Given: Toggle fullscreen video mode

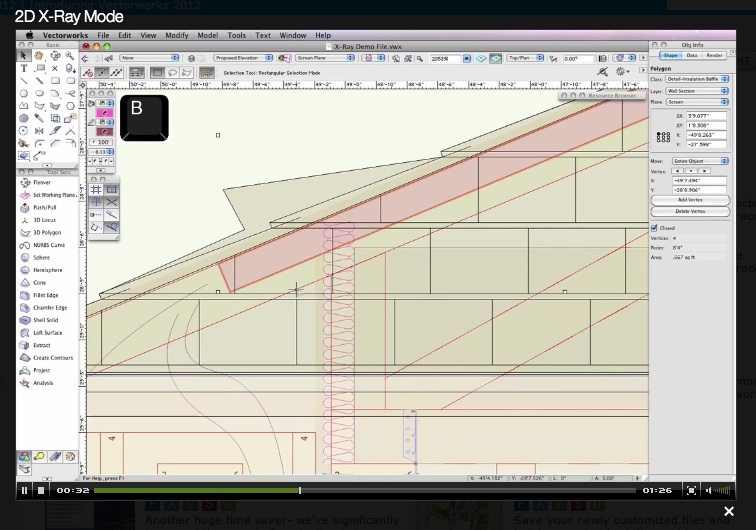Looking at the screenshot, I should pos(690,490).
